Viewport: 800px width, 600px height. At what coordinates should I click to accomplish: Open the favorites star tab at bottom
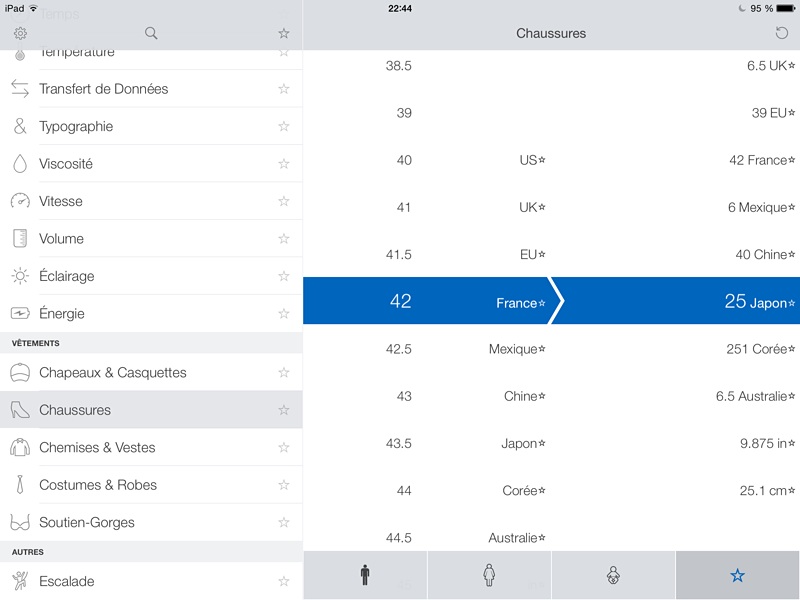[x=738, y=574]
